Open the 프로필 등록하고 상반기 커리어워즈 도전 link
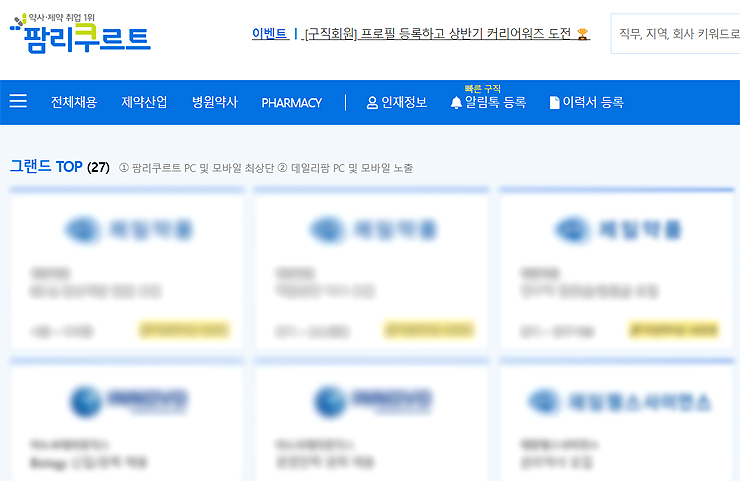Screen dimensions: 740x481 tap(447, 34)
